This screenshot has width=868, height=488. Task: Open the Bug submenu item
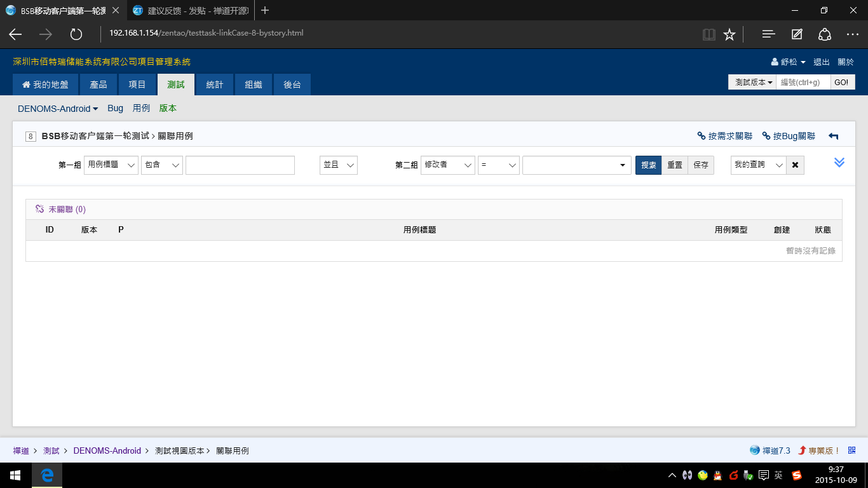(116, 109)
